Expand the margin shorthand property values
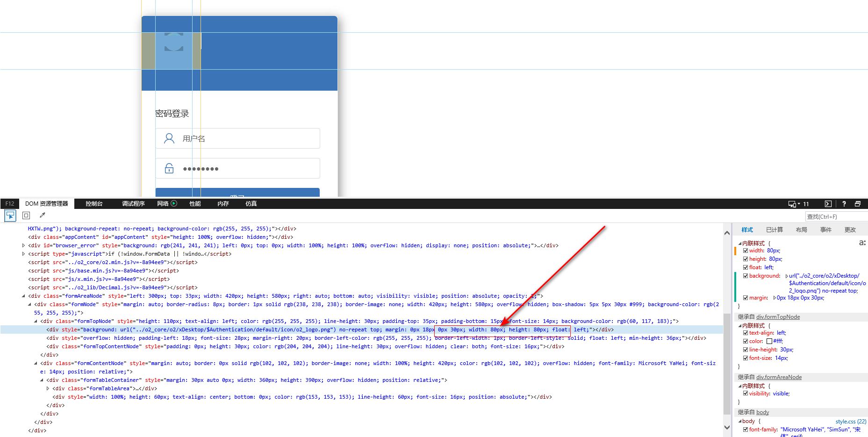 tap(775, 298)
